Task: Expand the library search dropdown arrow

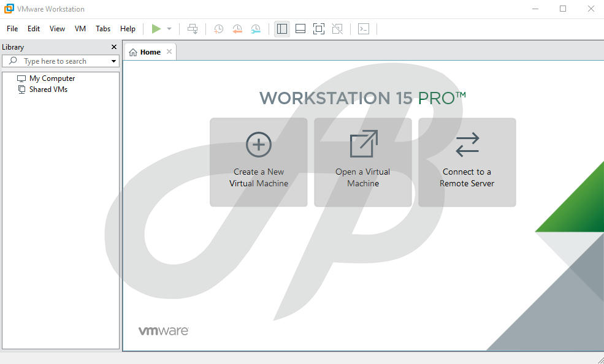Action: pos(113,61)
